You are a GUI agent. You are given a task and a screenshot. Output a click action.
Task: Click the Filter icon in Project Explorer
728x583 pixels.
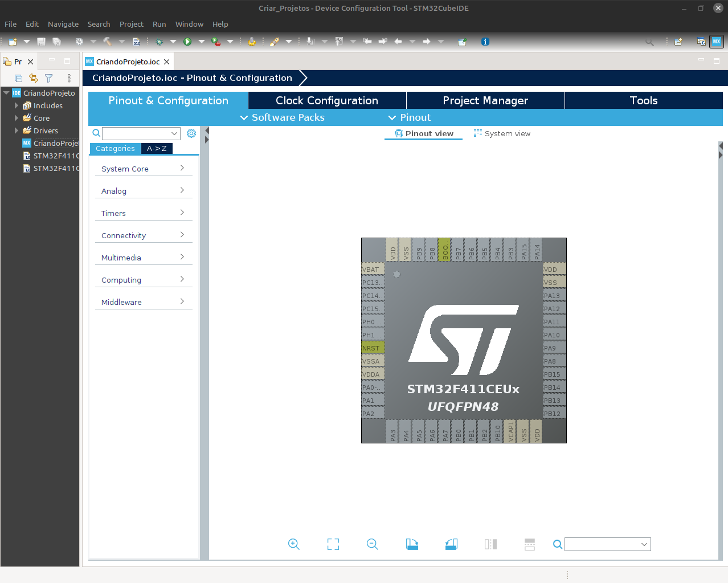coord(49,78)
